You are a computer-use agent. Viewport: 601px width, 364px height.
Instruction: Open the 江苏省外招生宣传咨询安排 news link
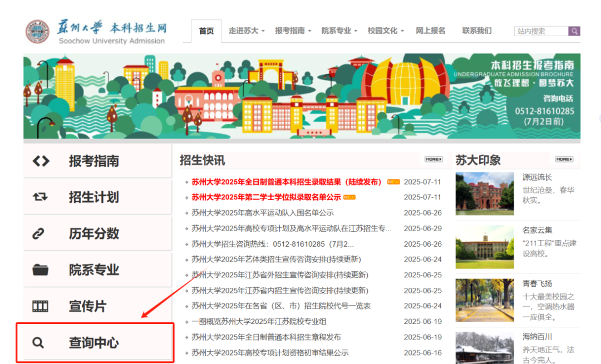pos(280,275)
